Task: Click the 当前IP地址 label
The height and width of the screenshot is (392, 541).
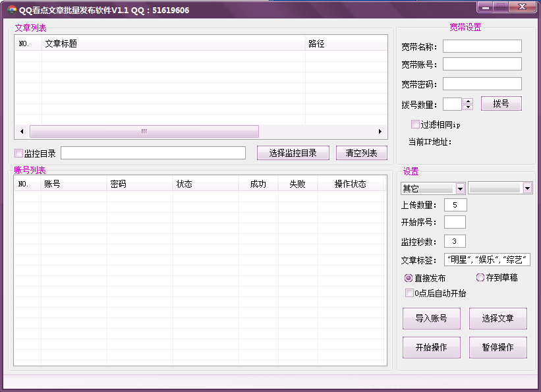Action: pyautogui.click(x=430, y=142)
